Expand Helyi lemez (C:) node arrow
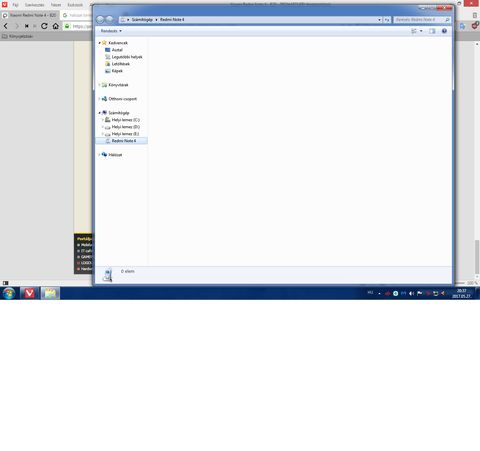 (x=103, y=120)
